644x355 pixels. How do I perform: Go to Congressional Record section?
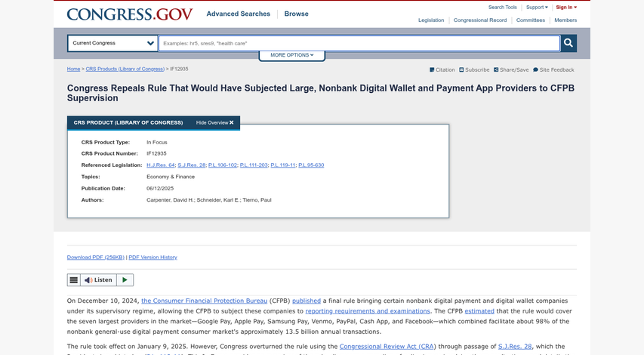click(x=479, y=20)
